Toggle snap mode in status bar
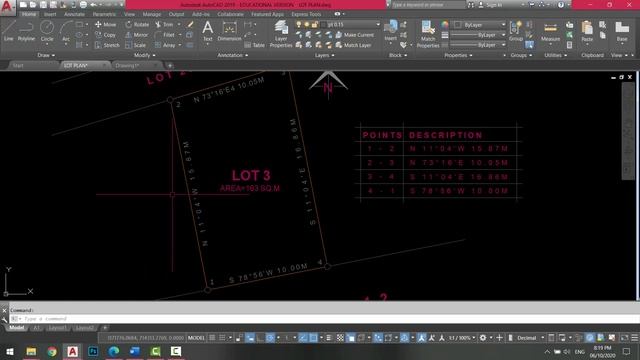Viewport: 640px width, 360px height. pos(222,338)
